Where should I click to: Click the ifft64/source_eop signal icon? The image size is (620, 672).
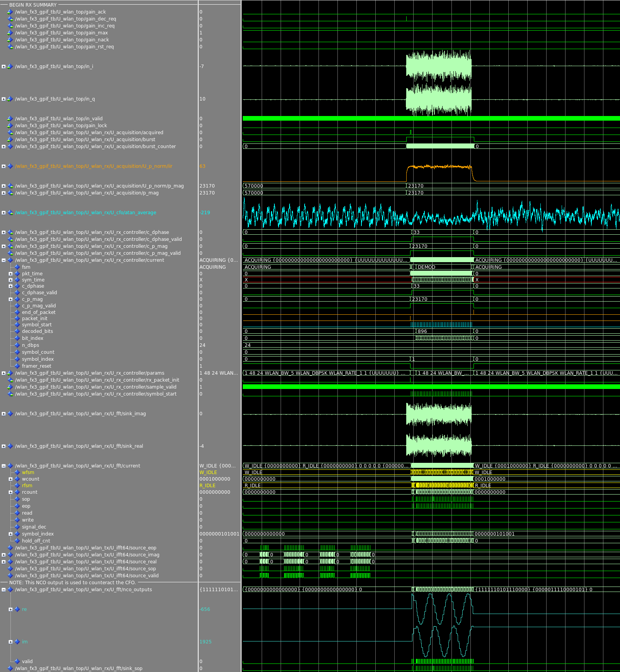(x=10, y=548)
